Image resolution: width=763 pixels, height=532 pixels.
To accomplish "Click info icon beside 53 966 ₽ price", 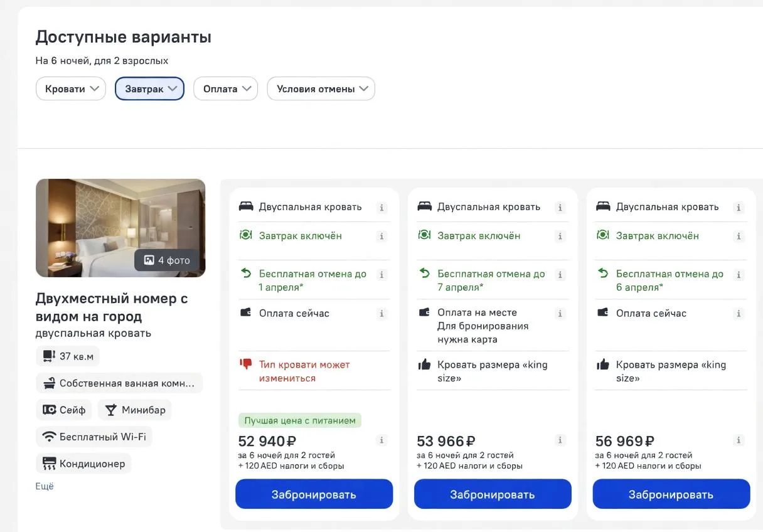I will click(x=560, y=440).
